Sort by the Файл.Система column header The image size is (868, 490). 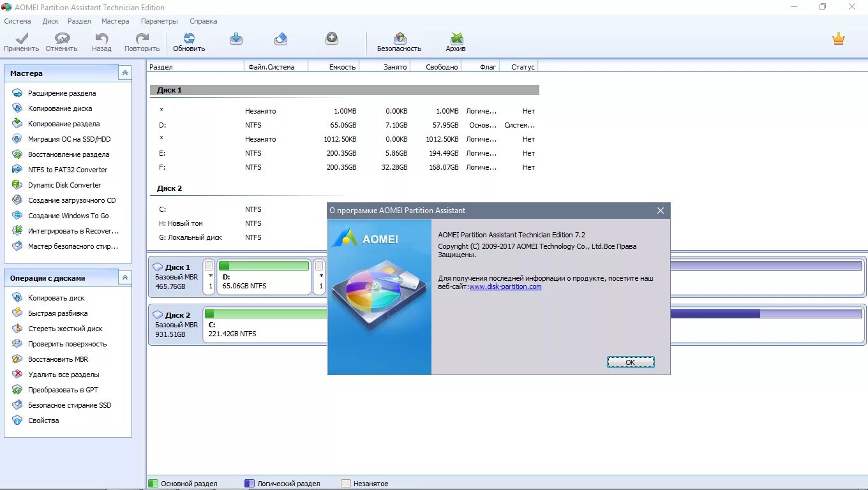tap(276, 66)
